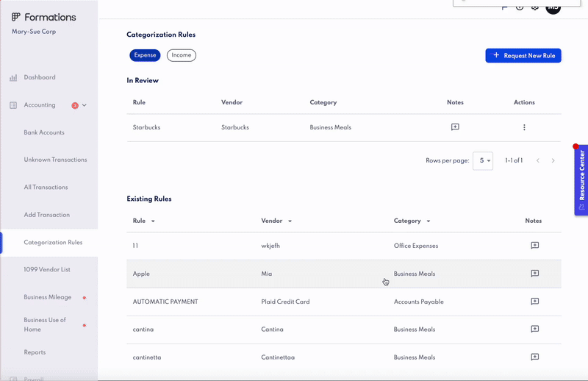Go to Business Mileage
The height and width of the screenshot is (381, 588).
click(48, 297)
